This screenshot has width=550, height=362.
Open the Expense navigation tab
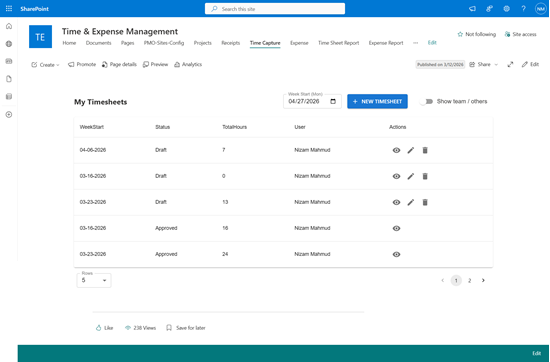click(299, 43)
